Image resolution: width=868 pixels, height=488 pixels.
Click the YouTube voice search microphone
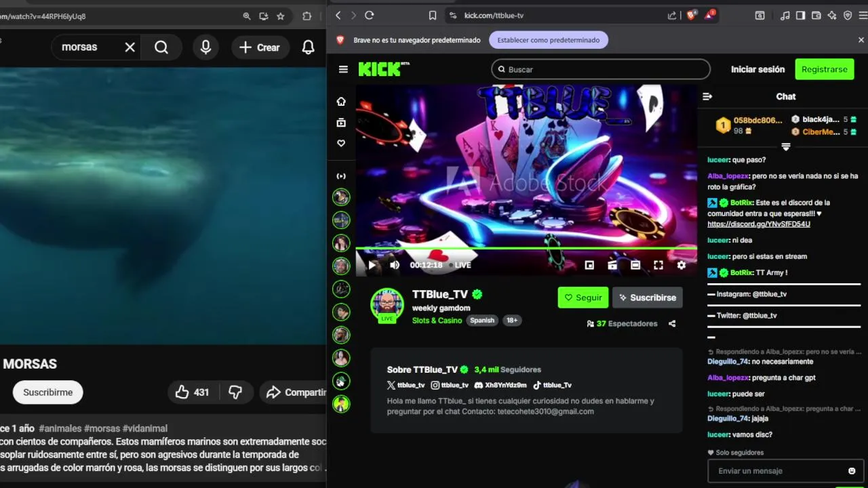point(205,47)
